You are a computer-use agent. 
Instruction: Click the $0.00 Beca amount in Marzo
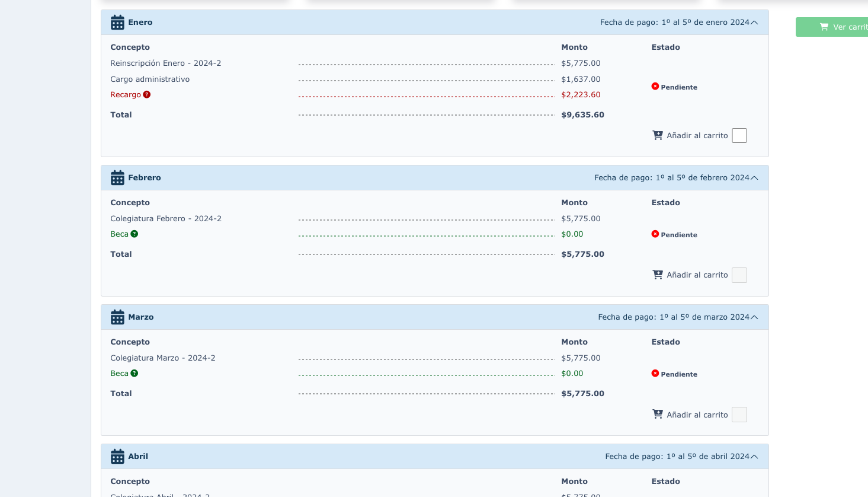[x=572, y=374]
